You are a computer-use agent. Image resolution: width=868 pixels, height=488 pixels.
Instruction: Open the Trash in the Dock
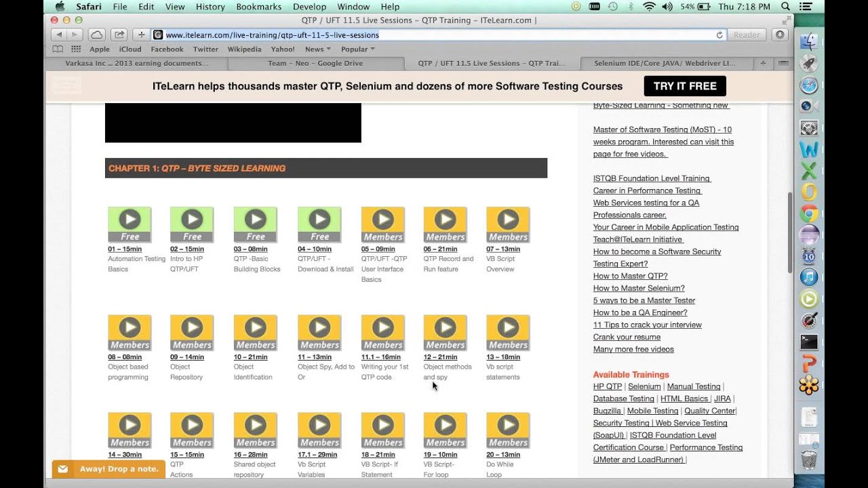pos(809,459)
